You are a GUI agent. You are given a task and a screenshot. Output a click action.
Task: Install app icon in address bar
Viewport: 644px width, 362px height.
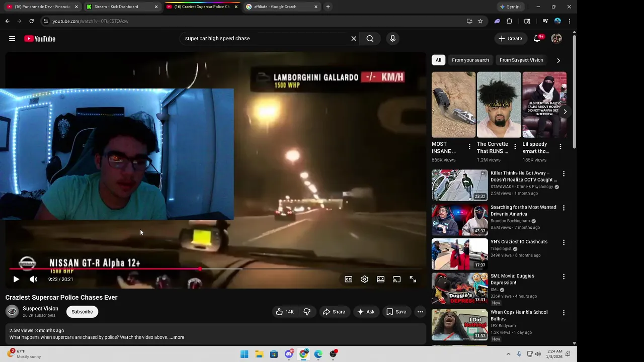[469, 21]
